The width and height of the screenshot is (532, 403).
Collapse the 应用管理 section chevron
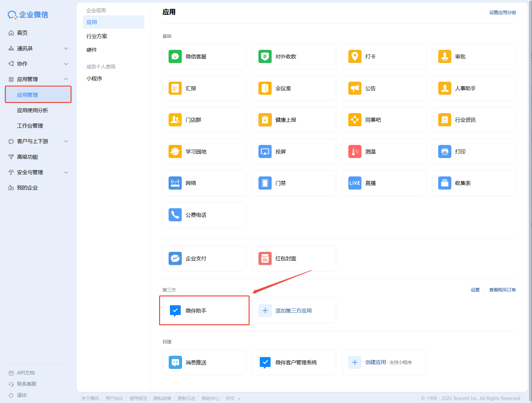(x=66, y=79)
